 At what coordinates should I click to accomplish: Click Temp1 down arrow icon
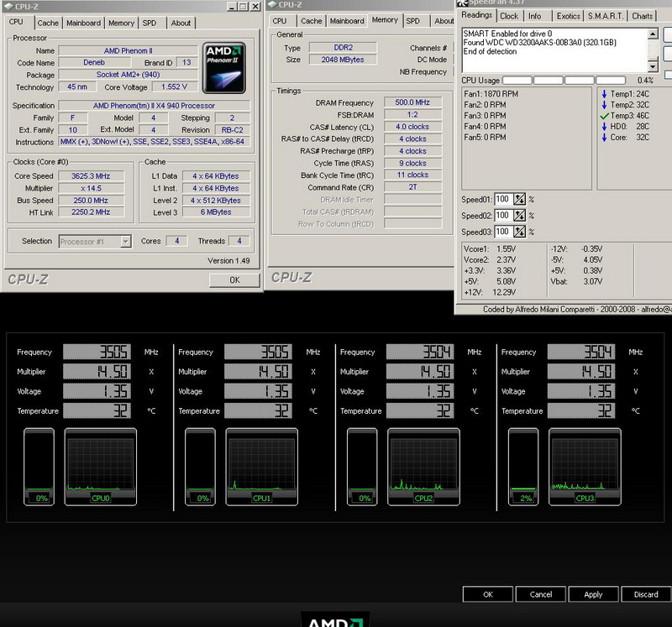[604, 94]
